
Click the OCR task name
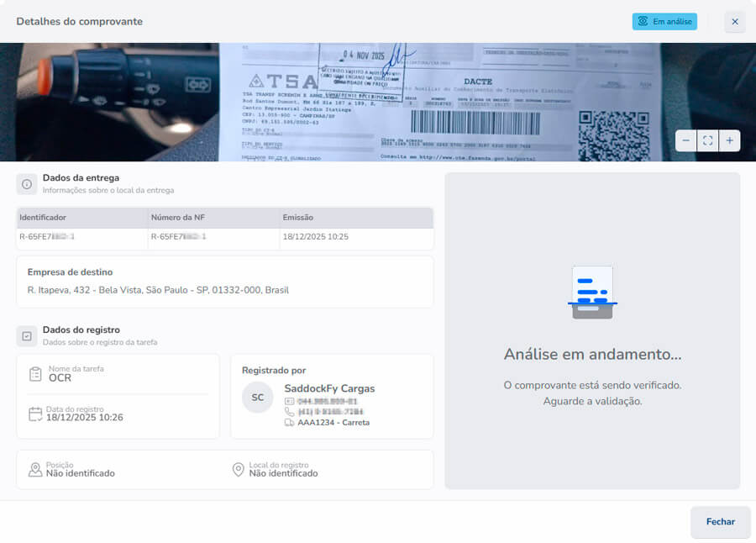[60, 378]
